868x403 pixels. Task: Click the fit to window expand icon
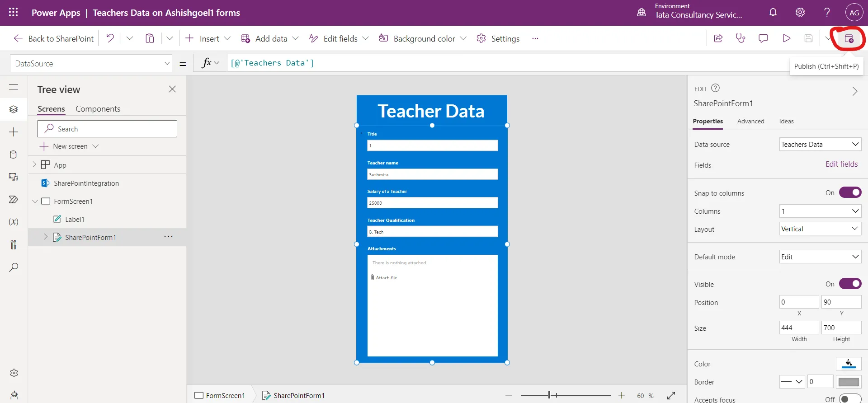click(x=671, y=395)
